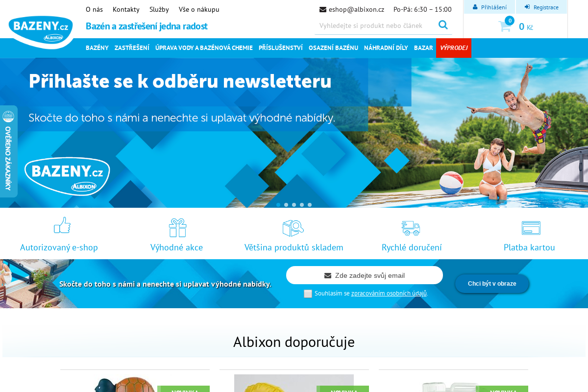This screenshot has width=588, height=392.
Task: Open the Kontakty page
Action: [x=126, y=9]
